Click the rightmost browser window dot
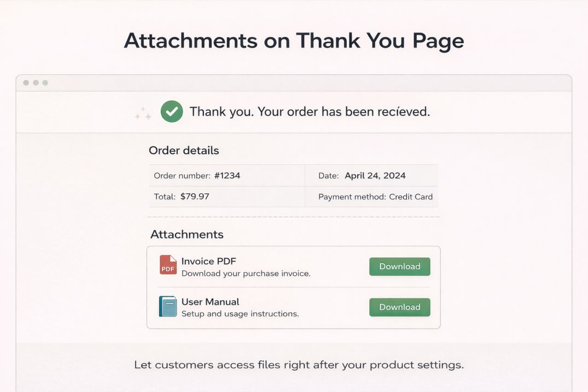The image size is (588, 392). coord(44,82)
